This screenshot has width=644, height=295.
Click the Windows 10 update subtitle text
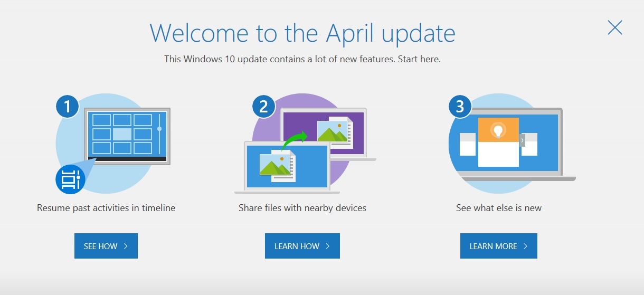click(302, 59)
